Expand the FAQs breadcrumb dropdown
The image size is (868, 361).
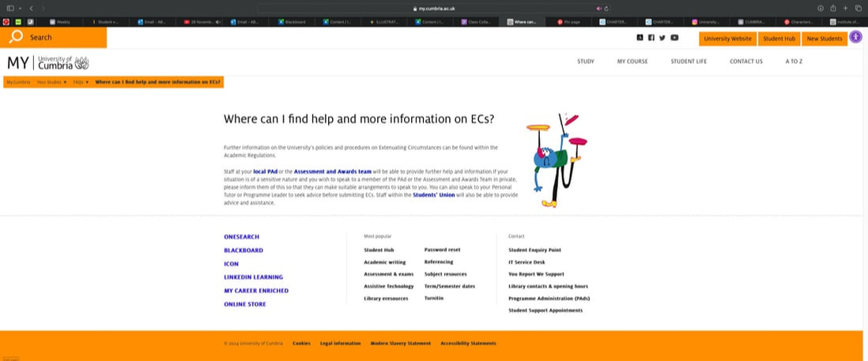point(81,82)
